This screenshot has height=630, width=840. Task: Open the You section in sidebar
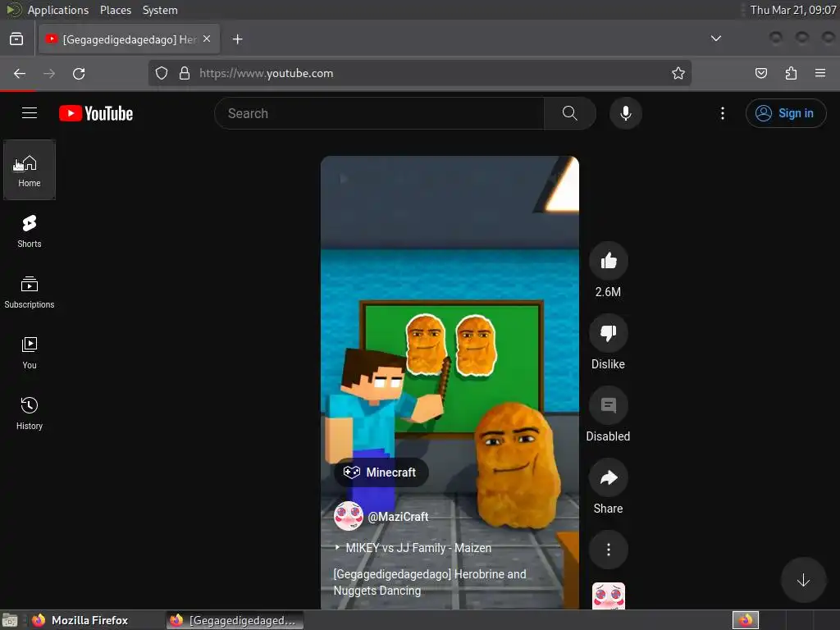click(x=30, y=353)
